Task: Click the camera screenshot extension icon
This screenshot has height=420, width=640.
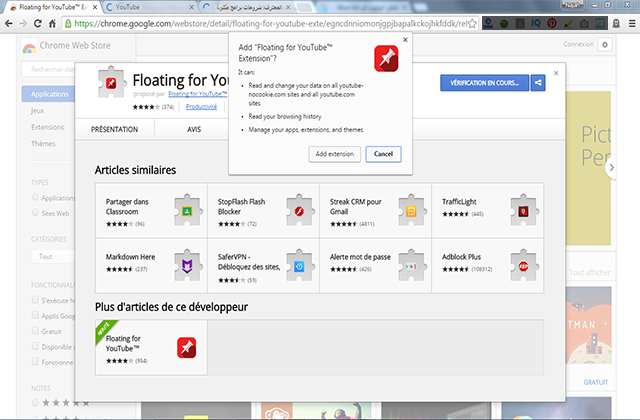Action: (x=584, y=24)
